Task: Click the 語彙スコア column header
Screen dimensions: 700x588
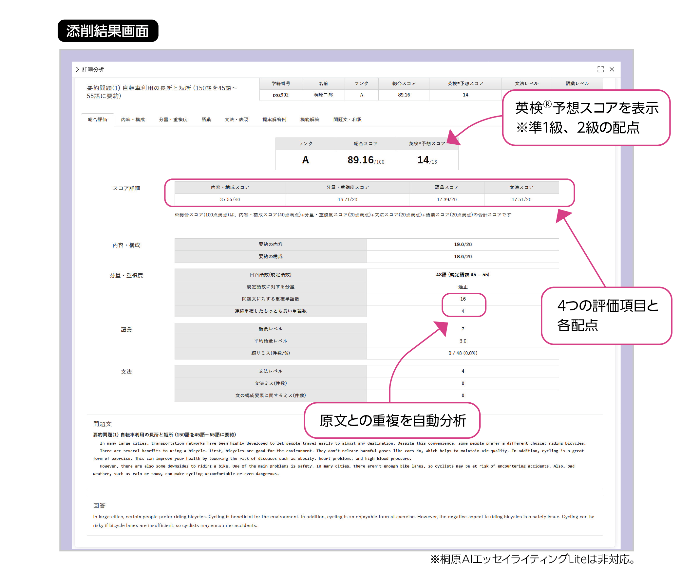Action: tap(446, 187)
